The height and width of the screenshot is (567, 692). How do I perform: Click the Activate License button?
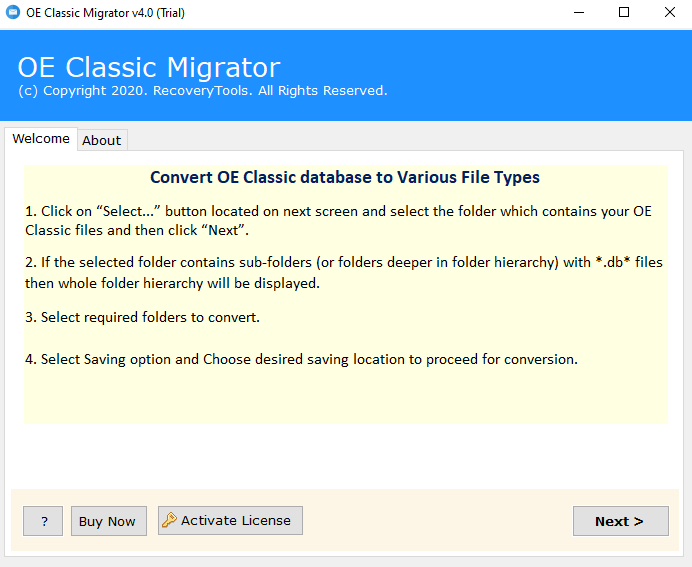(x=230, y=521)
